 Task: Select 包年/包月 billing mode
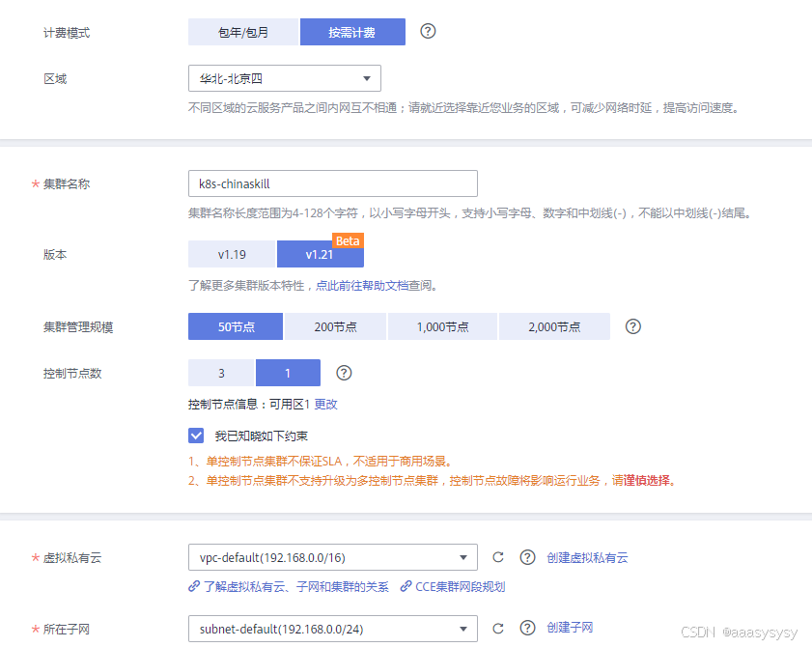click(x=243, y=32)
